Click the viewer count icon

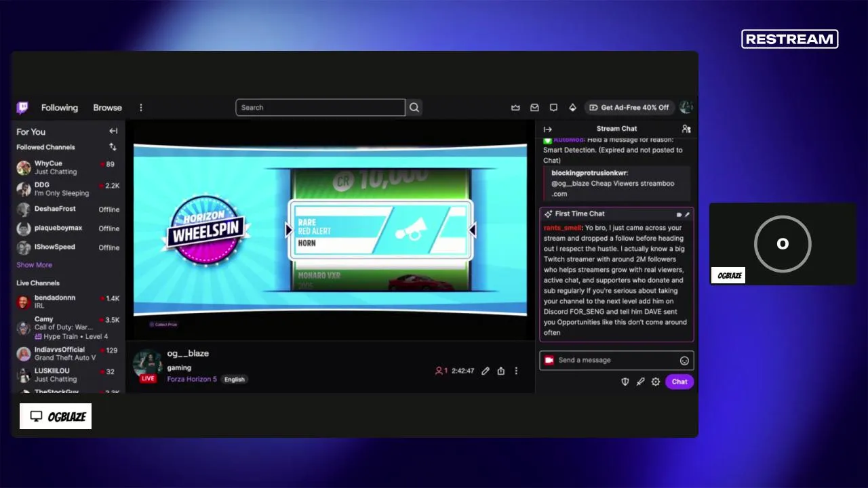point(441,371)
